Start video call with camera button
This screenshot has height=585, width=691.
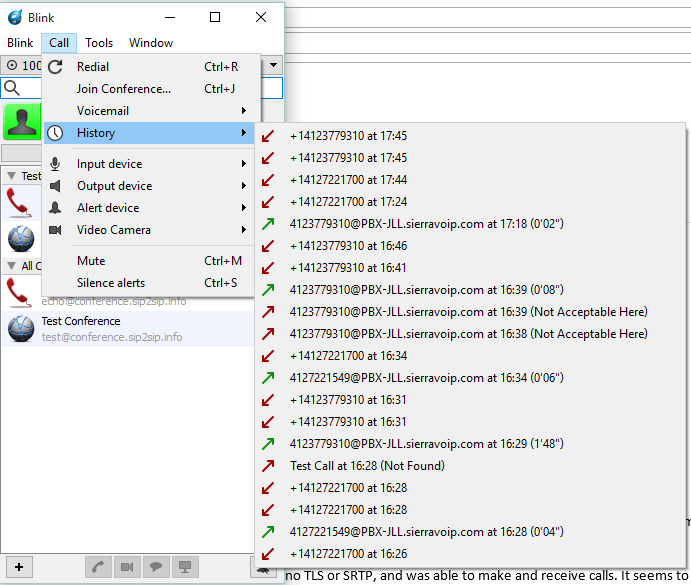click(x=127, y=567)
